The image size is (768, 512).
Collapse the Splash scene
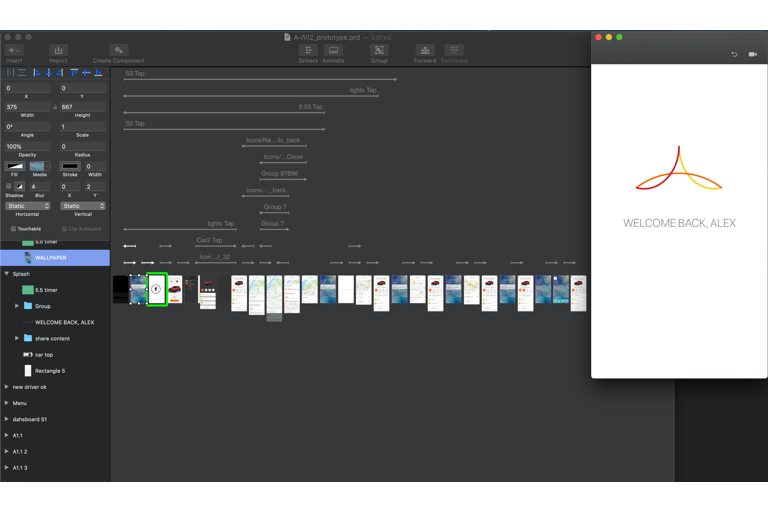[7, 274]
